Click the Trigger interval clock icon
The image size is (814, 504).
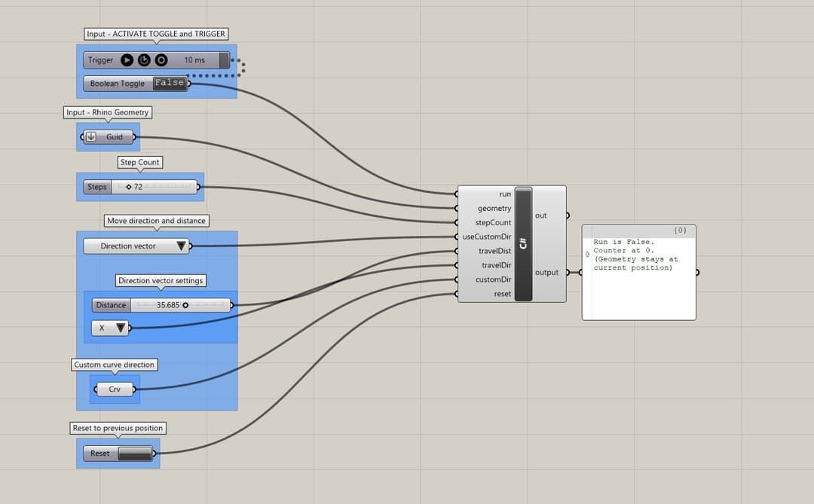144,60
